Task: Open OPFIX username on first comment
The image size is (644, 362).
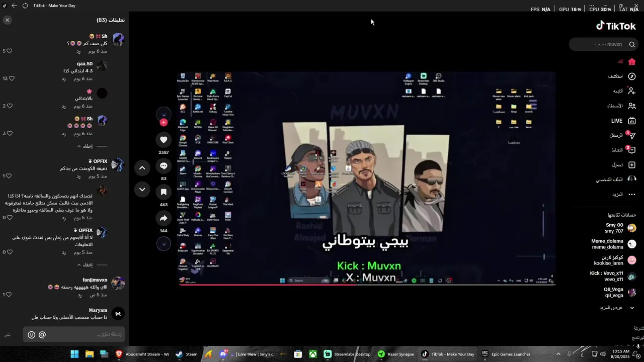Action: (98, 161)
